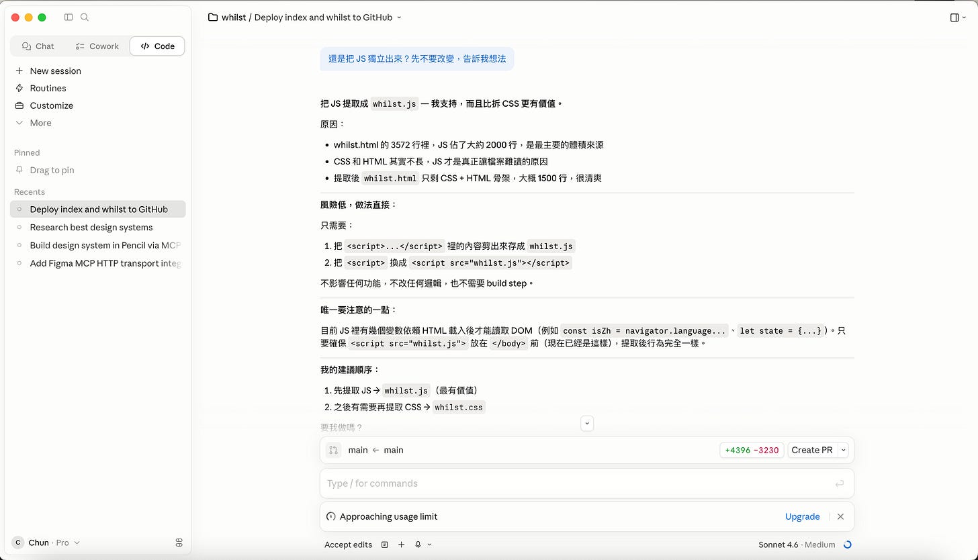Open the Chun Pro account menu chevron
This screenshot has width=978, height=560.
point(77,543)
